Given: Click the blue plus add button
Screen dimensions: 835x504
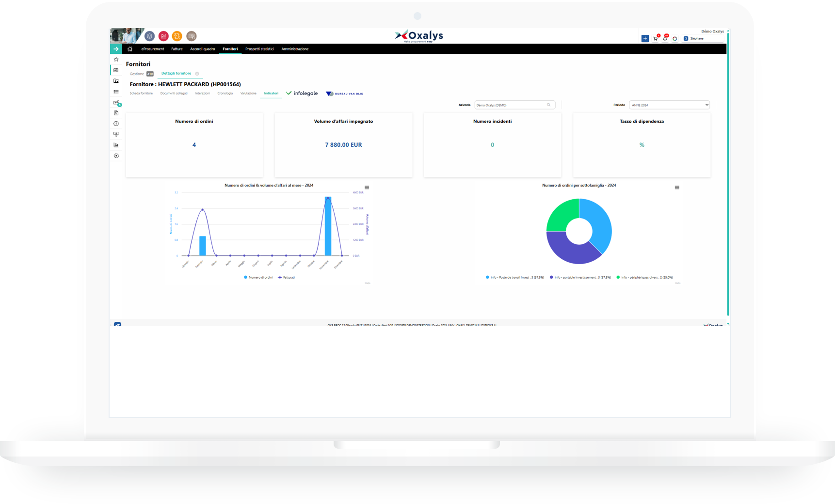Looking at the screenshot, I should [x=645, y=38].
